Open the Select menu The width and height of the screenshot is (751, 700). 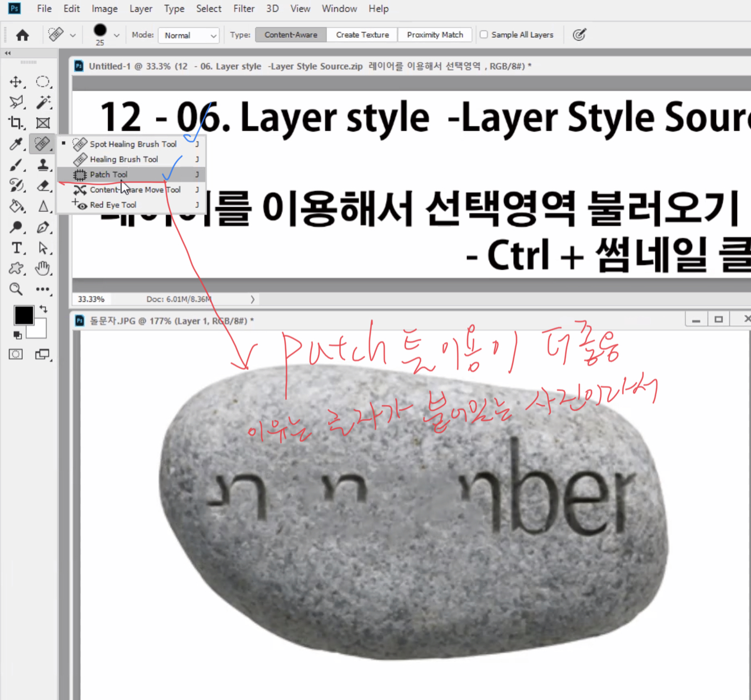pos(208,8)
